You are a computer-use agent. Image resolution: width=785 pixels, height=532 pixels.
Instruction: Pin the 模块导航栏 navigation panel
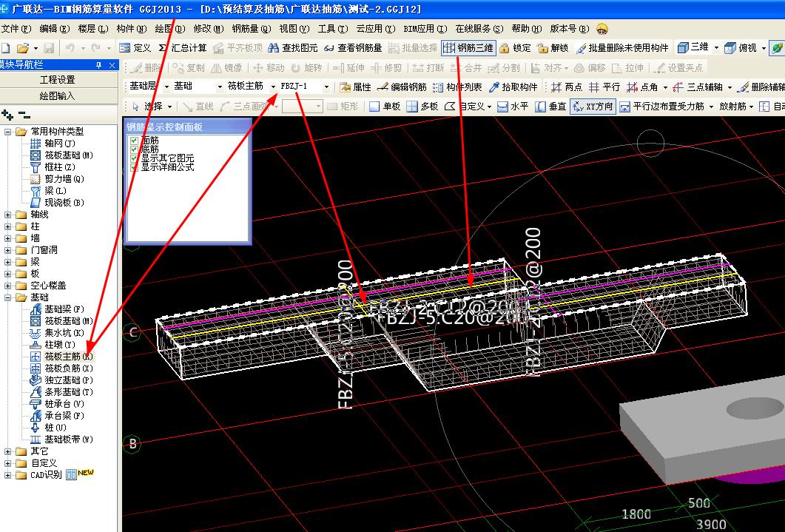[98, 65]
